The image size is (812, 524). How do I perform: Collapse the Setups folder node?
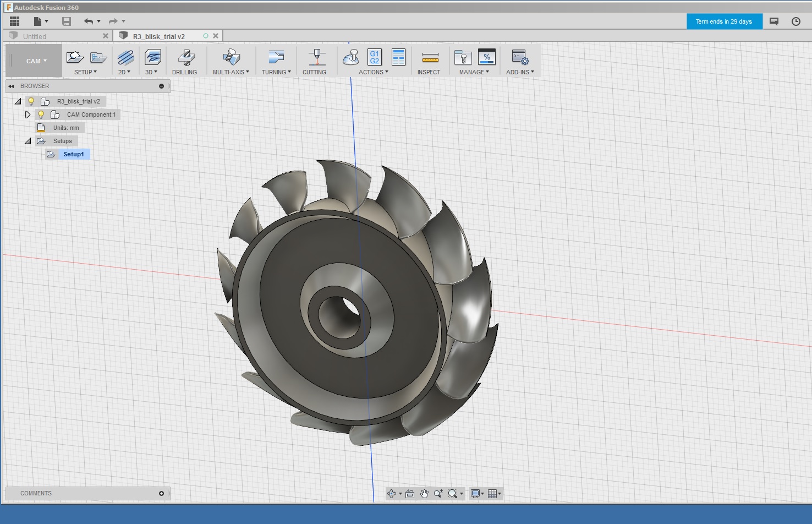(28, 141)
